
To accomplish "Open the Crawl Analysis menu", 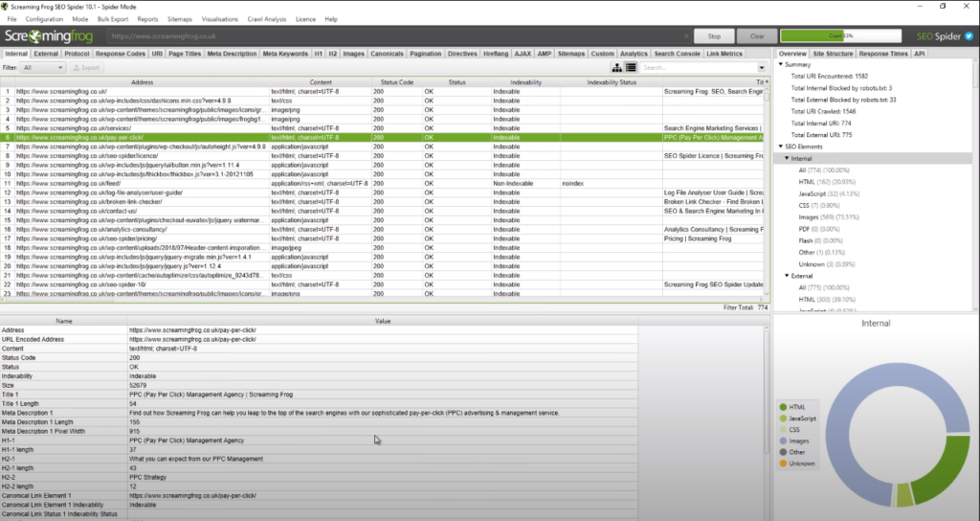I will 267,19.
